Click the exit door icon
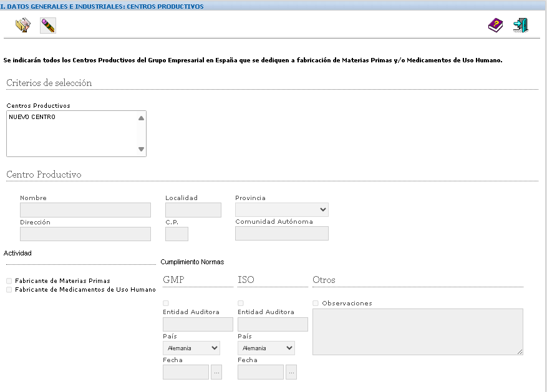The image size is (547, 392). click(520, 26)
